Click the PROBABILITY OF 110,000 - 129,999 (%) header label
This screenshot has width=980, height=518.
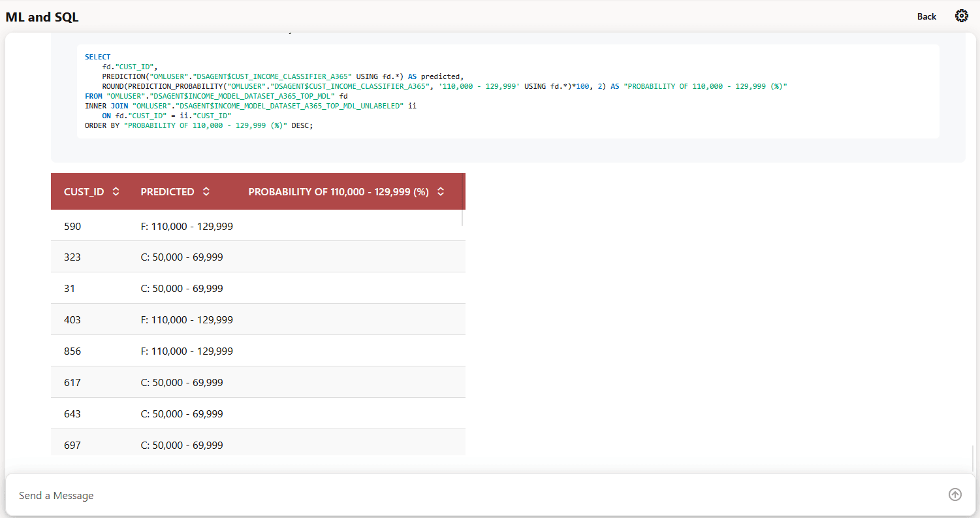coord(338,191)
